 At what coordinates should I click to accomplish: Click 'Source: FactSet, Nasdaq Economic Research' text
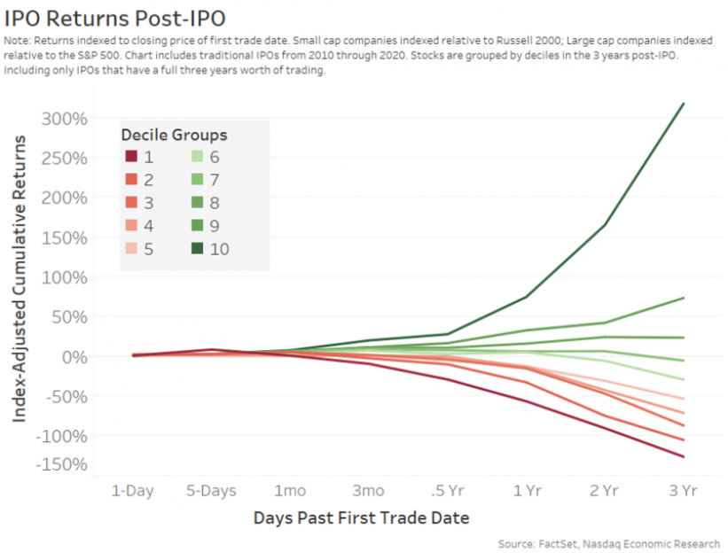pyautogui.click(x=608, y=544)
